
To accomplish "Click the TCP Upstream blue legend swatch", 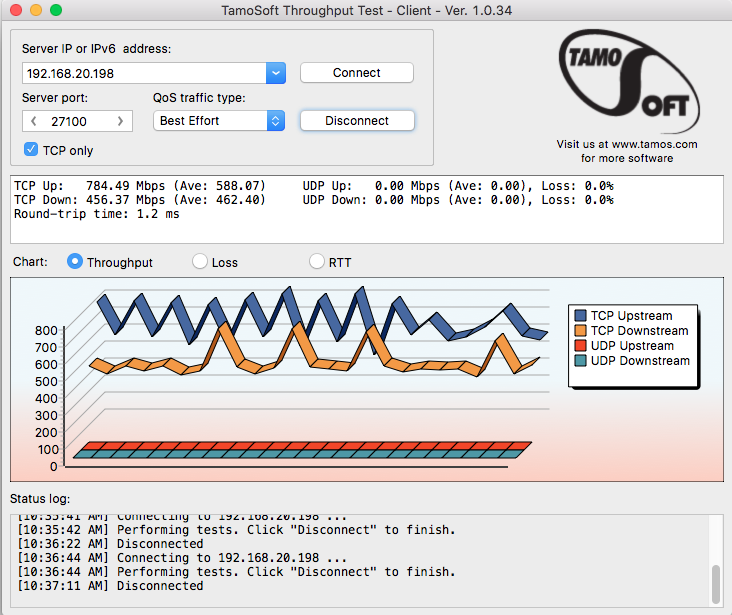I will pos(580,316).
